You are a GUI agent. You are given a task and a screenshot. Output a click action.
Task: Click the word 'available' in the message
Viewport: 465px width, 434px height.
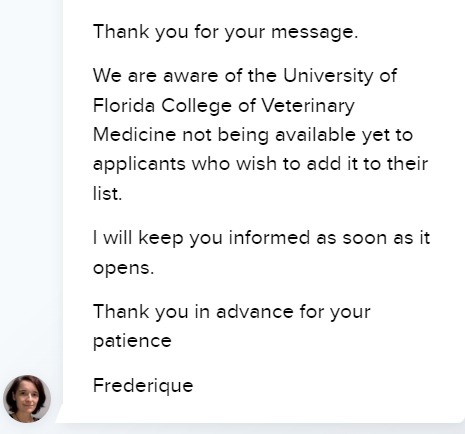coord(315,135)
